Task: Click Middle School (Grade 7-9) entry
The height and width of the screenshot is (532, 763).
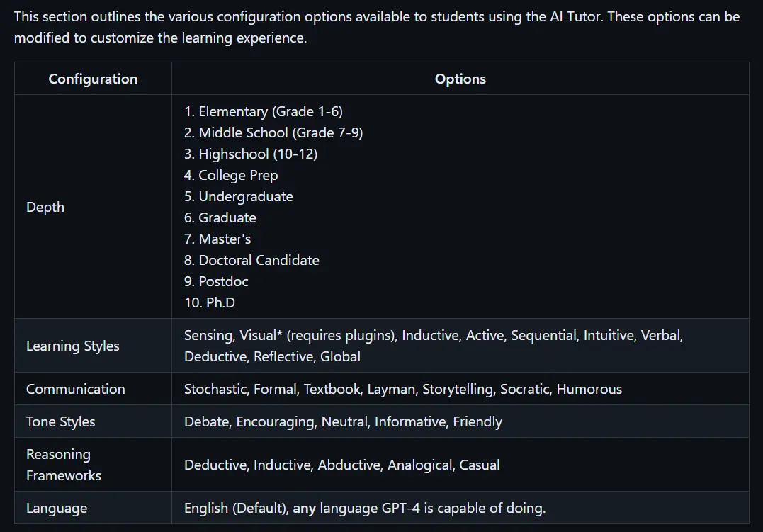Action: pyautogui.click(x=281, y=133)
